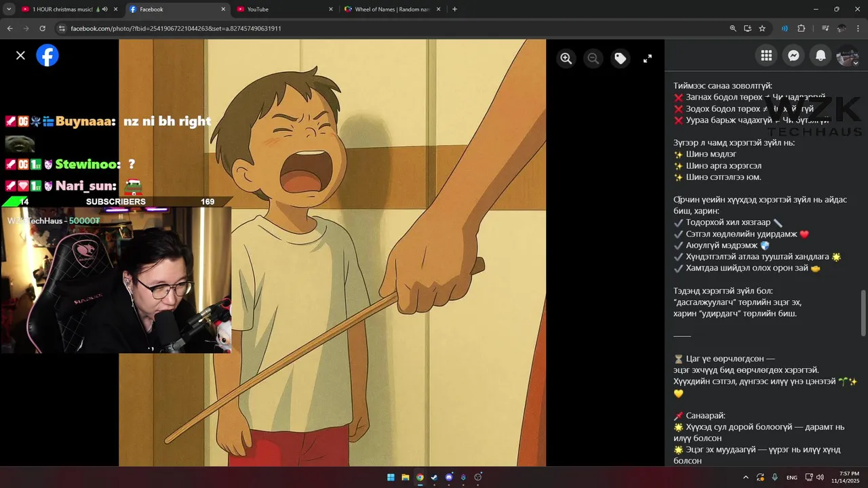Close the Wheel of Names tab
This screenshot has width=868, height=488.
click(x=439, y=9)
